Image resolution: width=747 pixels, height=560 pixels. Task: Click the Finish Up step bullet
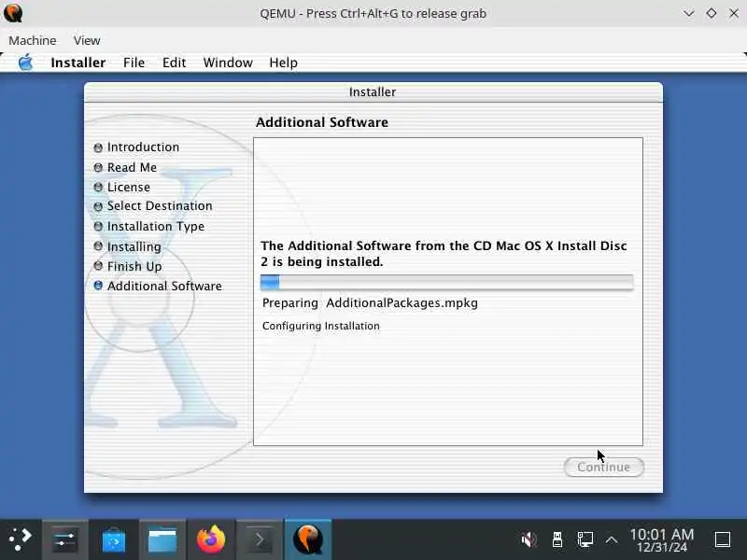pos(98,266)
